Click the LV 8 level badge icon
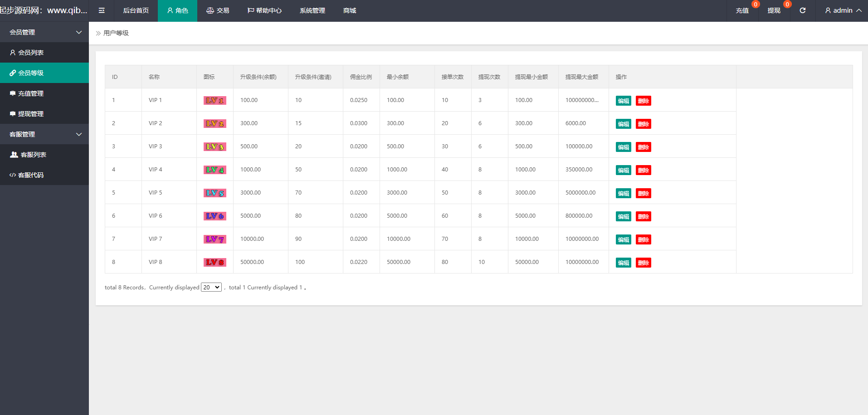Viewport: 868px width, 415px height. pyautogui.click(x=215, y=263)
